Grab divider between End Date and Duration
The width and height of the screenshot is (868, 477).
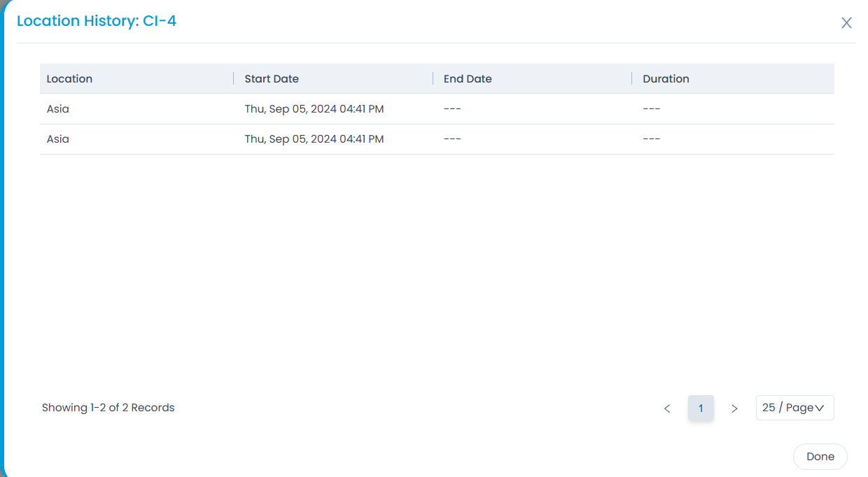tap(632, 78)
